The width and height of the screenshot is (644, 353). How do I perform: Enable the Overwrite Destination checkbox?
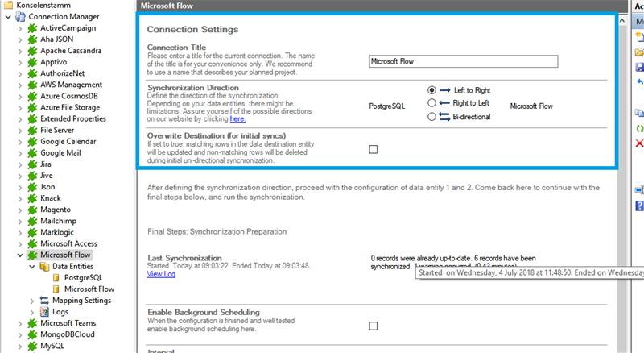coord(373,149)
